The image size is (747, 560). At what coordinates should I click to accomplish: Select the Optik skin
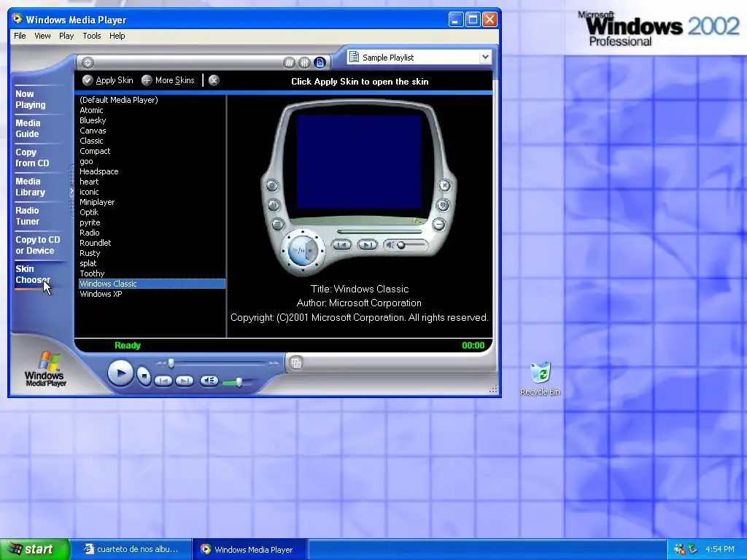click(x=152, y=212)
